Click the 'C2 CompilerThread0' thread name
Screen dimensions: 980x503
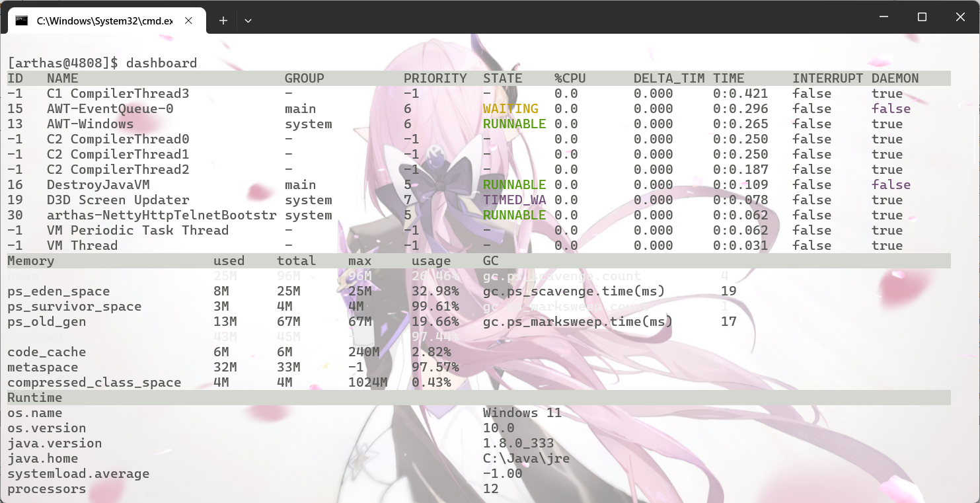point(118,139)
